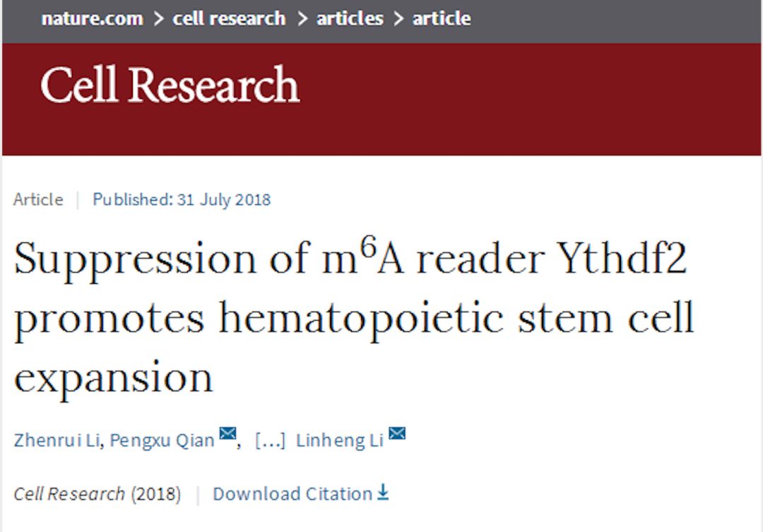Click the Download Citation link

[x=292, y=494]
